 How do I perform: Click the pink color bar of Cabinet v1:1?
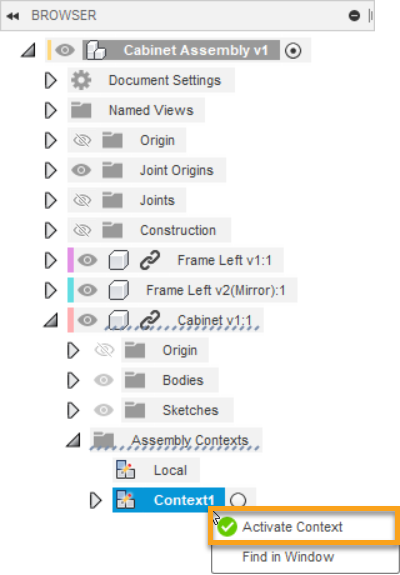70,320
